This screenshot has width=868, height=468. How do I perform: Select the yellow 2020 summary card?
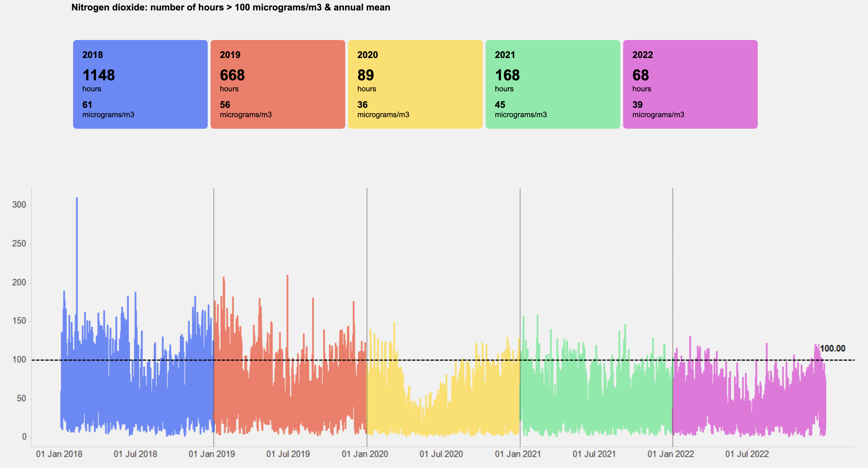pos(415,84)
